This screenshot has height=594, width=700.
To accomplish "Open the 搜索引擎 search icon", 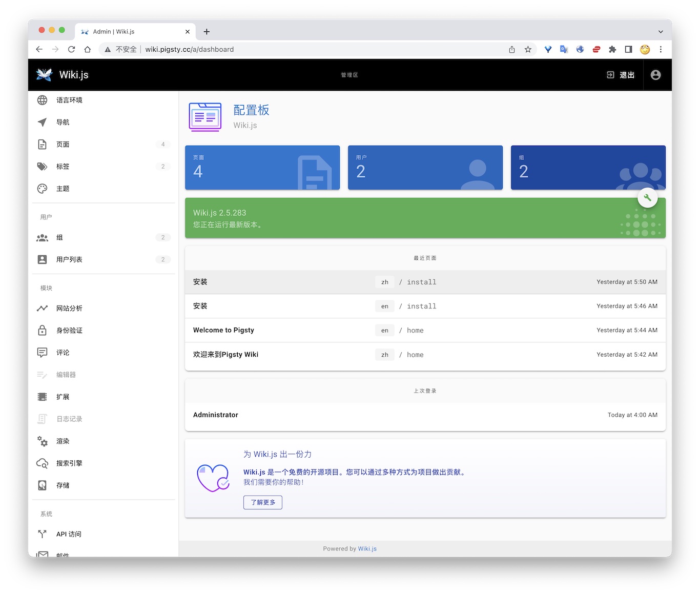I will pos(43,463).
